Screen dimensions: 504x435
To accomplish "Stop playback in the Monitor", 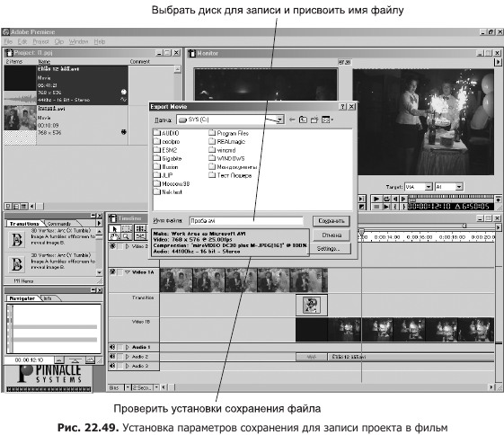I will click(x=376, y=207).
